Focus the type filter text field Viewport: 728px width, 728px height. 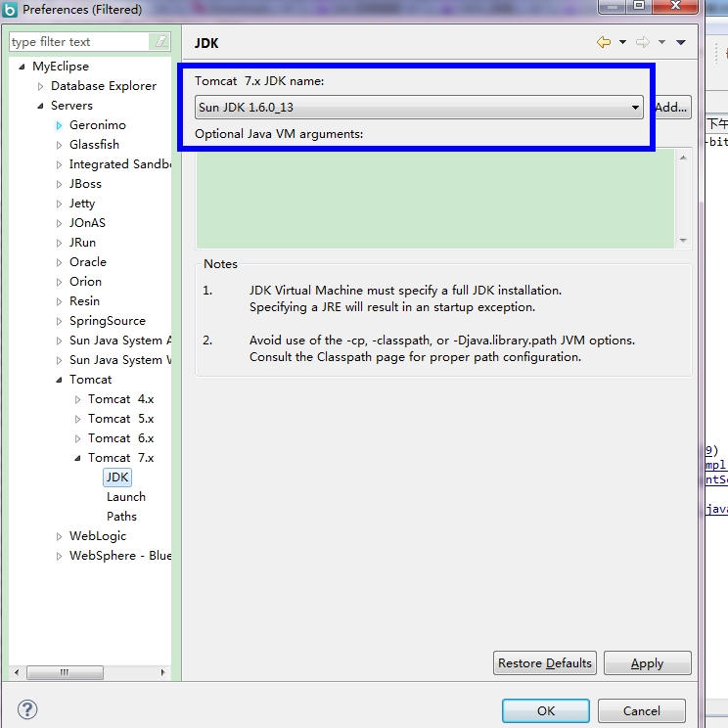click(x=79, y=42)
